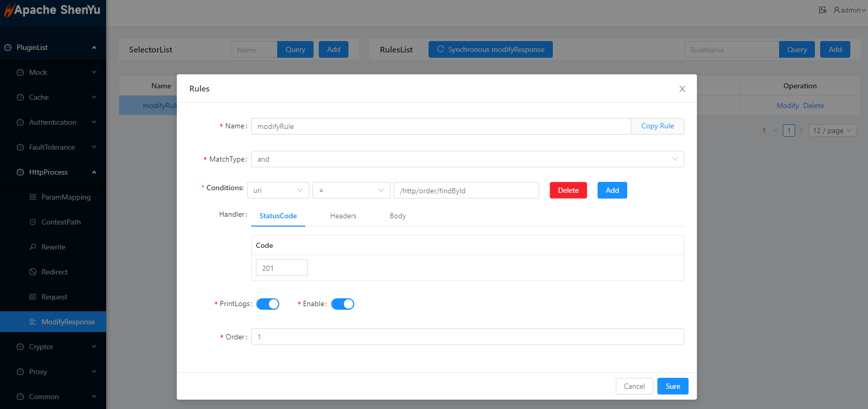
Task: Click the Rewrite plugin search icon
Action: [x=33, y=247]
